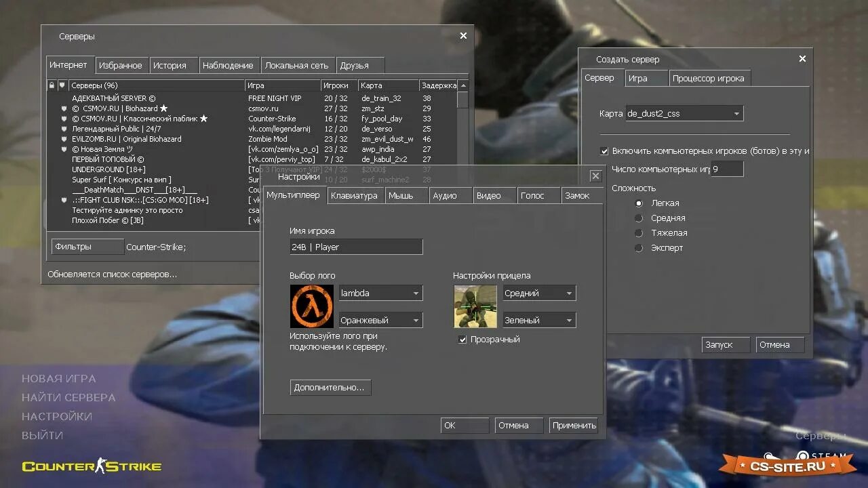Image resolution: width=868 pixels, height=488 pixels.
Task: Switch to Наблюдение tab in Servers
Action: [229, 66]
